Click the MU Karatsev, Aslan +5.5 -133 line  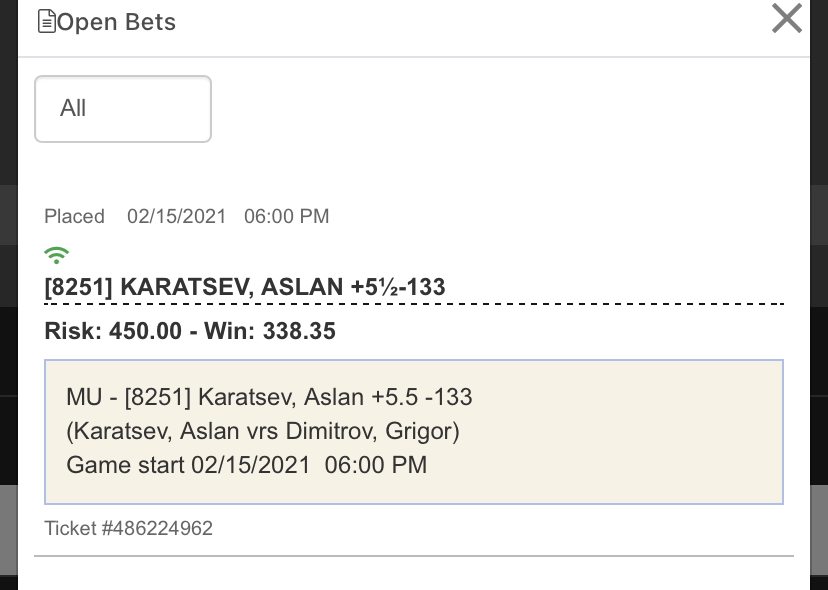point(269,397)
